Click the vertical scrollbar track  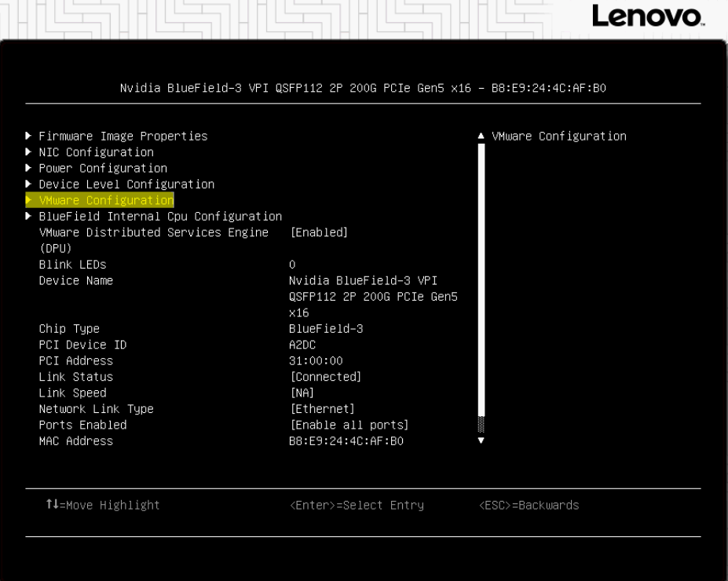coord(481,287)
